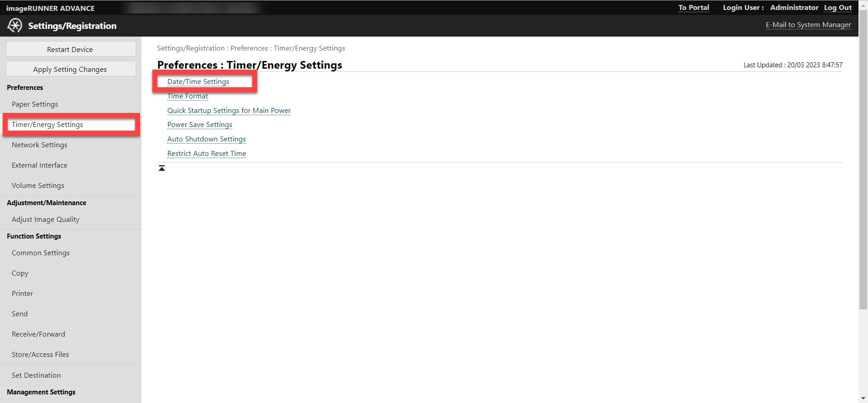Select Set Destination in sidebar

tap(36, 375)
